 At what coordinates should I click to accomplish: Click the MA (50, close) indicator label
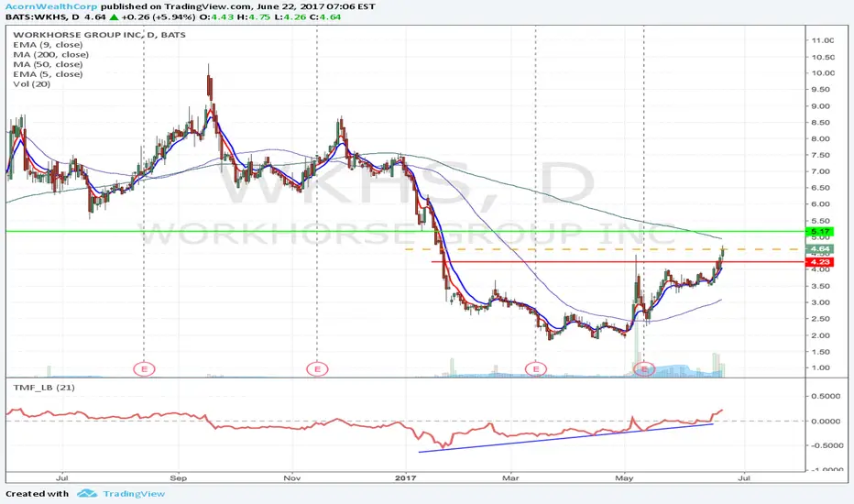(48, 64)
